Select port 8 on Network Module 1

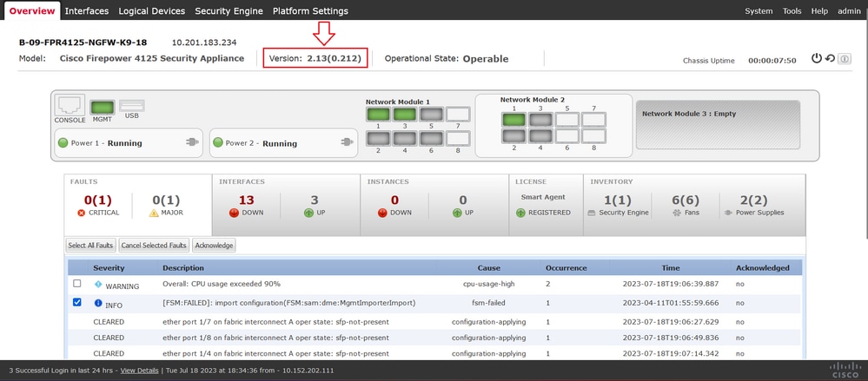point(458,138)
